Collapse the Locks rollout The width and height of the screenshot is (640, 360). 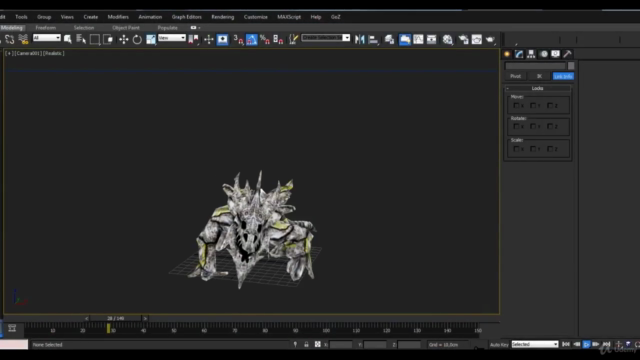pyautogui.click(x=537, y=88)
